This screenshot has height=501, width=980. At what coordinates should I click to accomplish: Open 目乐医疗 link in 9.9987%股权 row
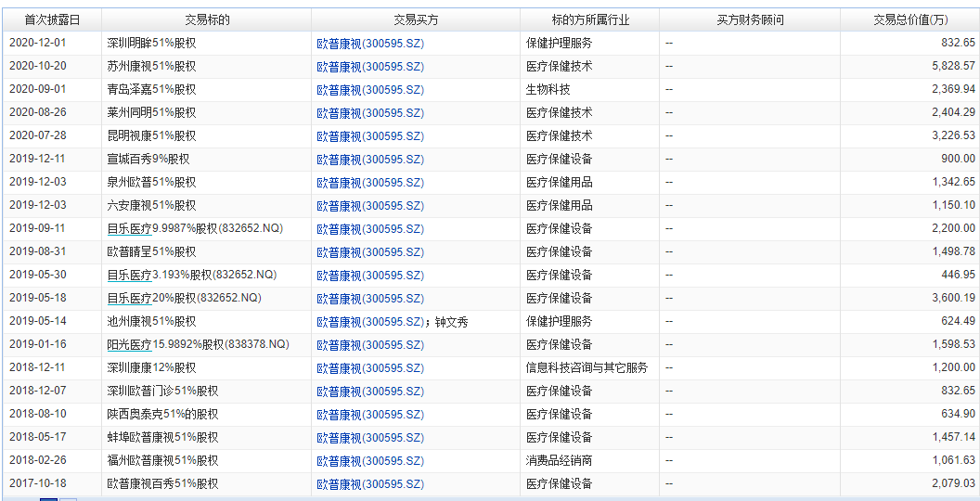(x=129, y=228)
